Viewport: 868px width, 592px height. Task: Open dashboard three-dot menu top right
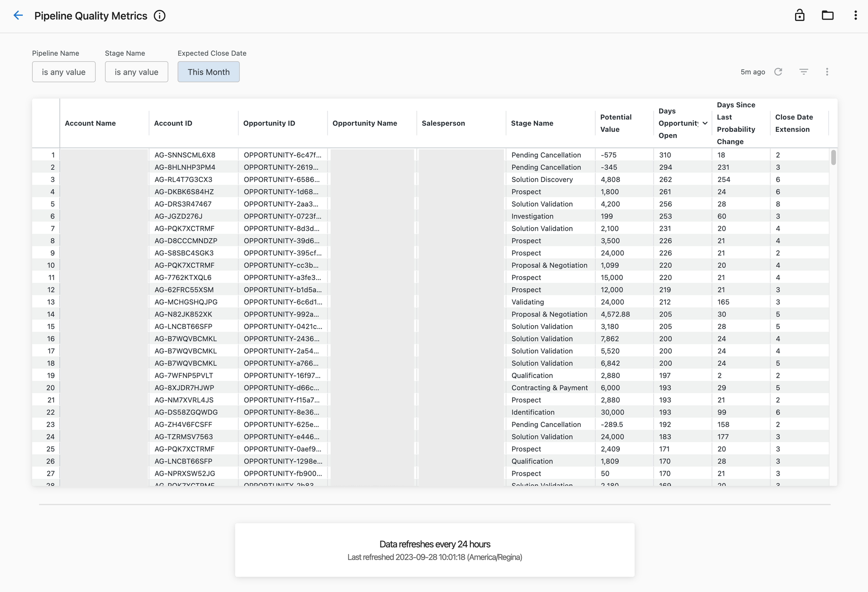(855, 15)
